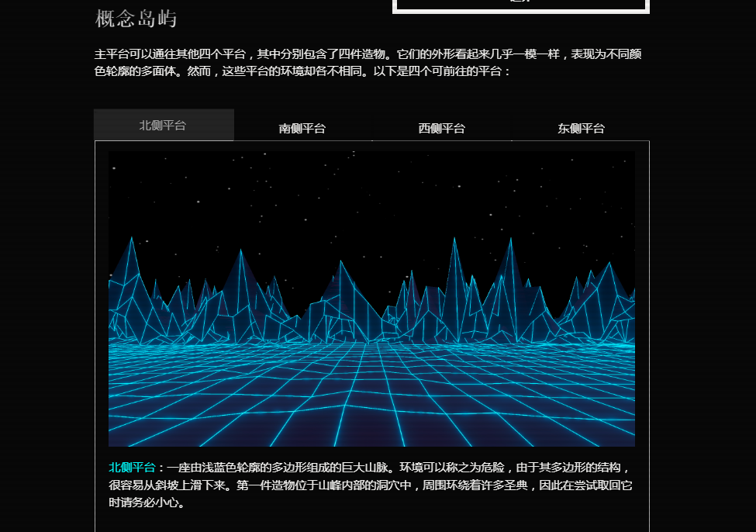This screenshot has height=532, width=756.
Task: Click the platform description text below the image
Action: click(371, 483)
